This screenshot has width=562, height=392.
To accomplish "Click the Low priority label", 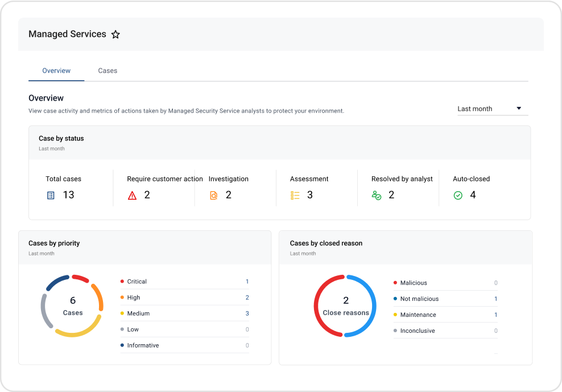I will 133,329.
